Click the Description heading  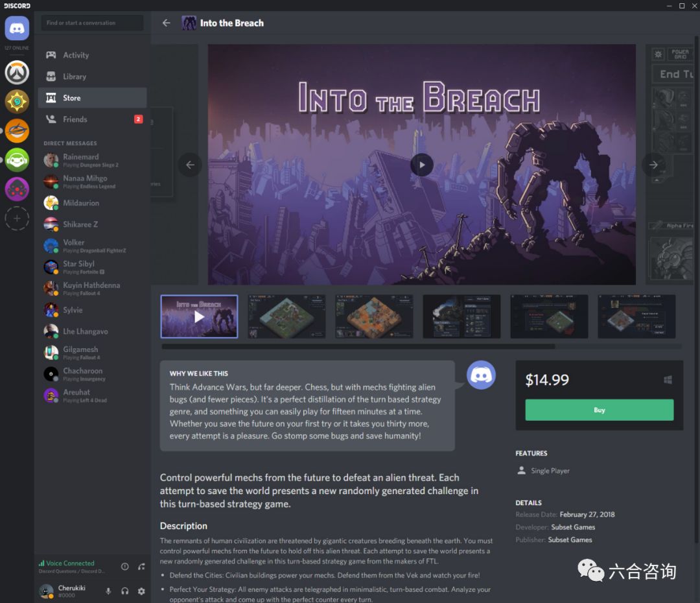point(183,526)
